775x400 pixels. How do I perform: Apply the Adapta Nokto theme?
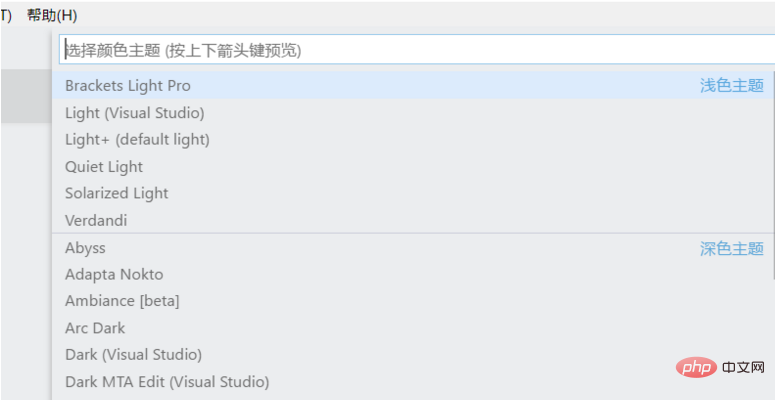[114, 274]
